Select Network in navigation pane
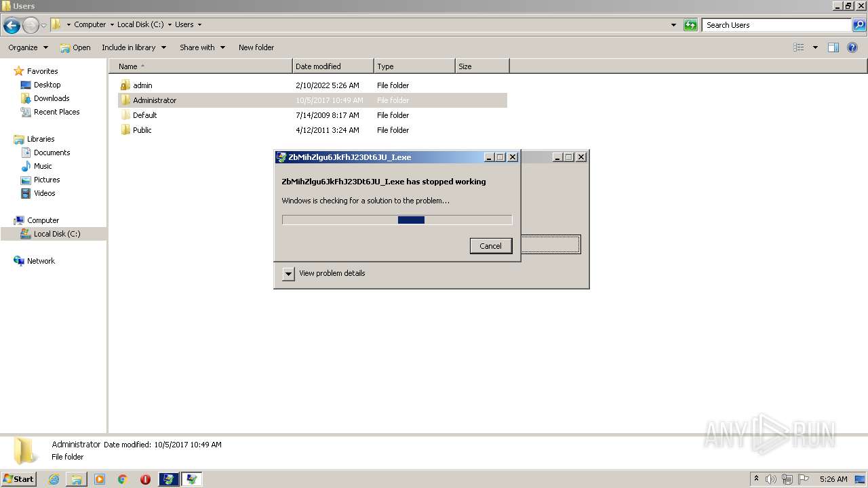Viewport: 868px width, 488px height. [x=41, y=261]
